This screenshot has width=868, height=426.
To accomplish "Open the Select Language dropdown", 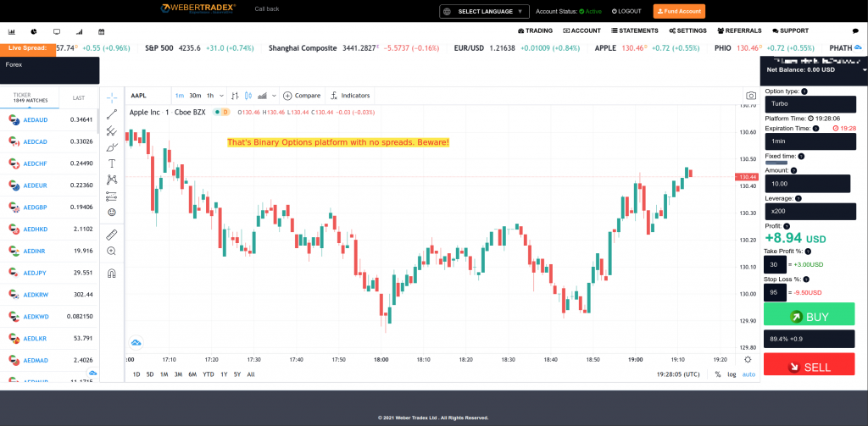I will pyautogui.click(x=484, y=12).
